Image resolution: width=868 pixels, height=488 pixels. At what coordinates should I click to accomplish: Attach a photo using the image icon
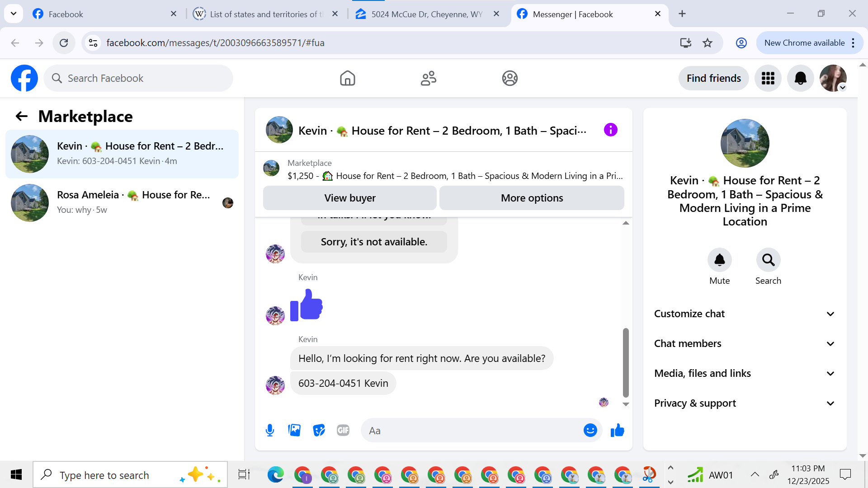(x=294, y=430)
